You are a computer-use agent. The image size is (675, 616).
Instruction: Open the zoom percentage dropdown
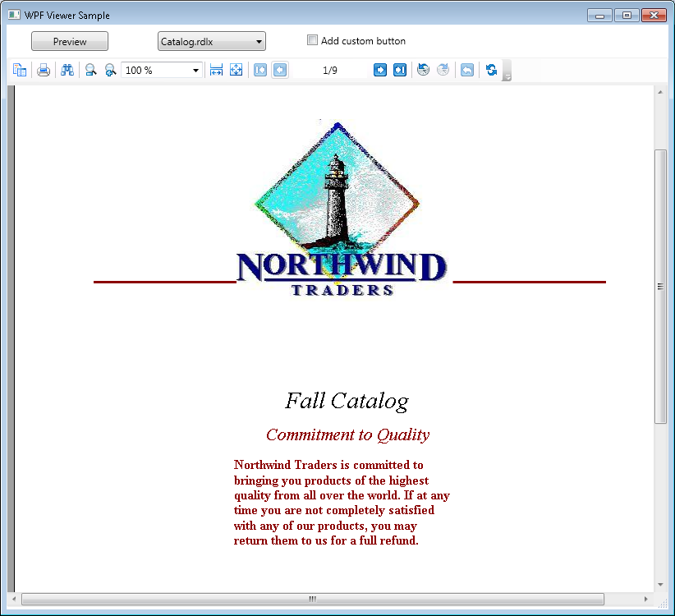pos(194,70)
